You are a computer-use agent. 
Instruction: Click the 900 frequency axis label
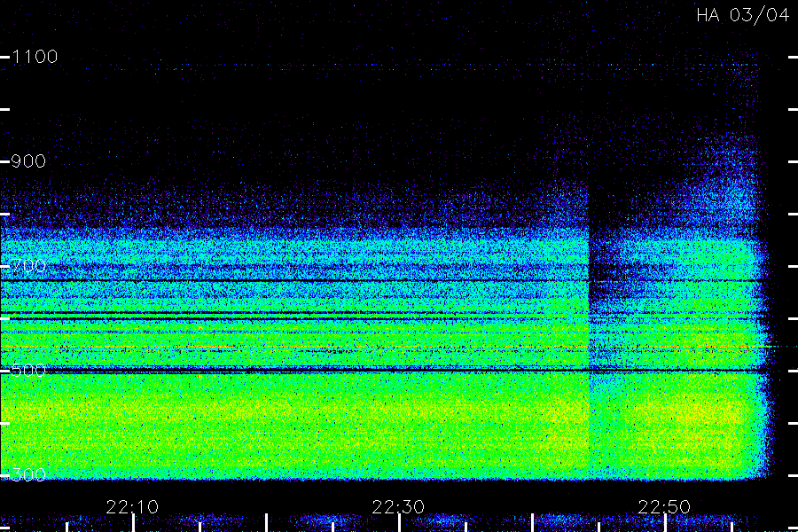click(x=28, y=161)
